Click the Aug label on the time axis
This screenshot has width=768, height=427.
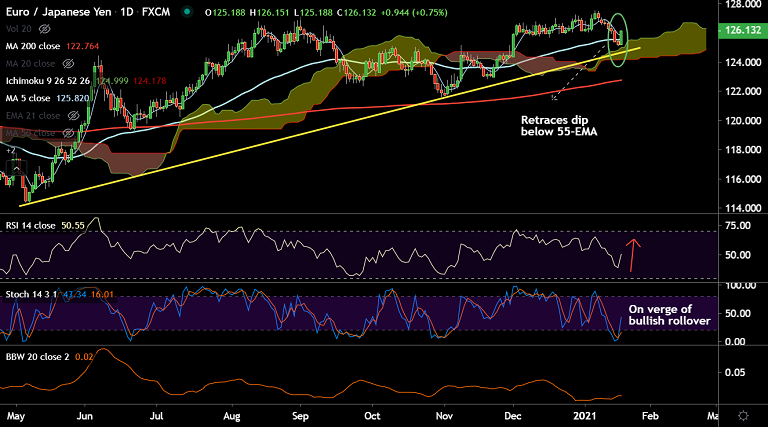[232, 416]
